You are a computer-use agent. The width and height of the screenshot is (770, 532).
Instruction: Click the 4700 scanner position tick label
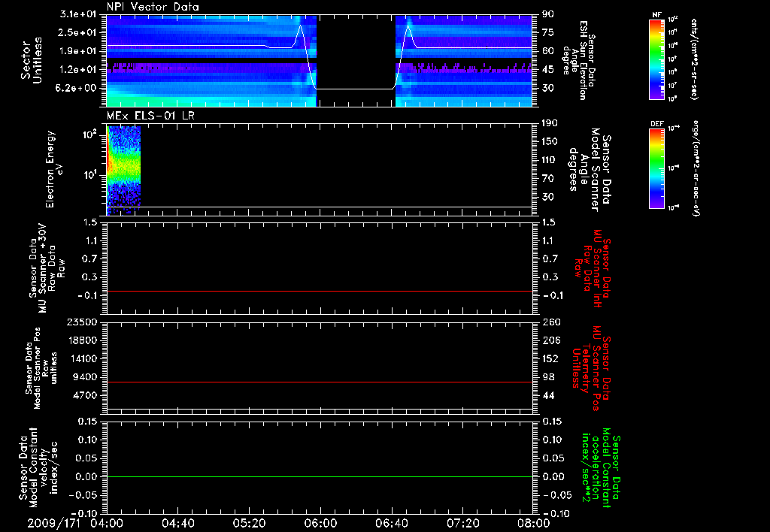(85, 395)
